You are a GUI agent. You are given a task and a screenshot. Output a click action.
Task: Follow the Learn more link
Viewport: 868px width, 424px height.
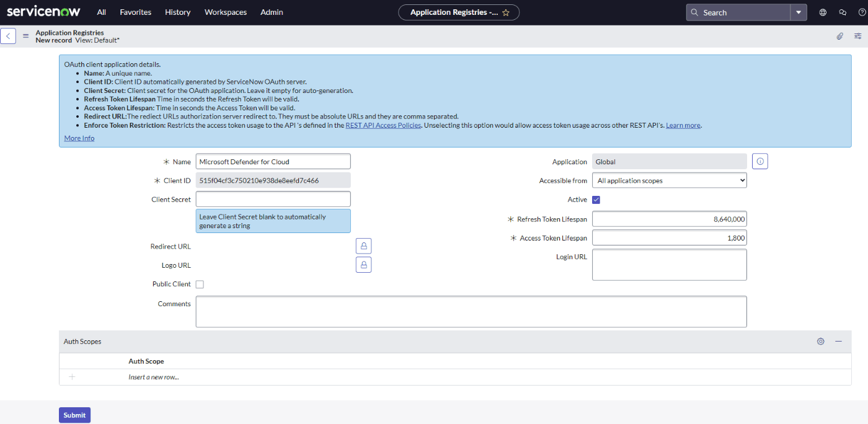pyautogui.click(x=683, y=125)
